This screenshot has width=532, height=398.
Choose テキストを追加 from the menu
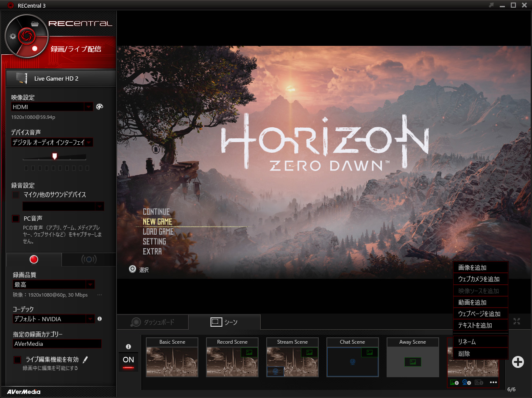pyautogui.click(x=480, y=325)
